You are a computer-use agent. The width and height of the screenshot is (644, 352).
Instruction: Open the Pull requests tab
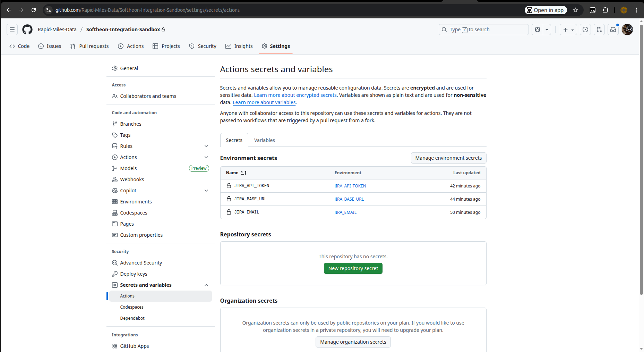click(89, 46)
